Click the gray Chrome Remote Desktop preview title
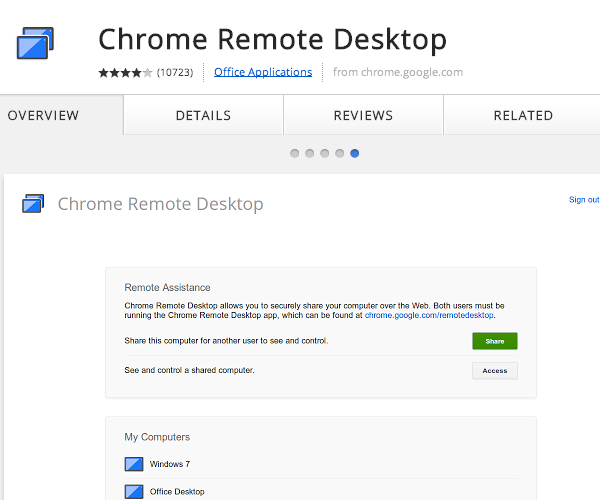Image resolution: width=600 pixels, height=500 pixels. 160,204
